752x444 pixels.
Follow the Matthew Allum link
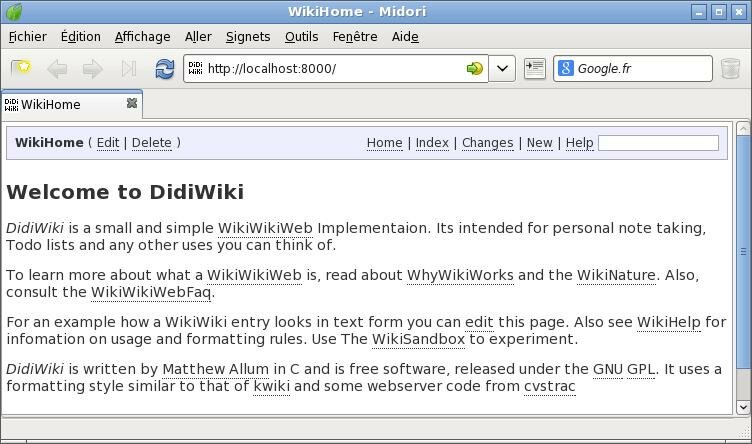tap(216, 369)
